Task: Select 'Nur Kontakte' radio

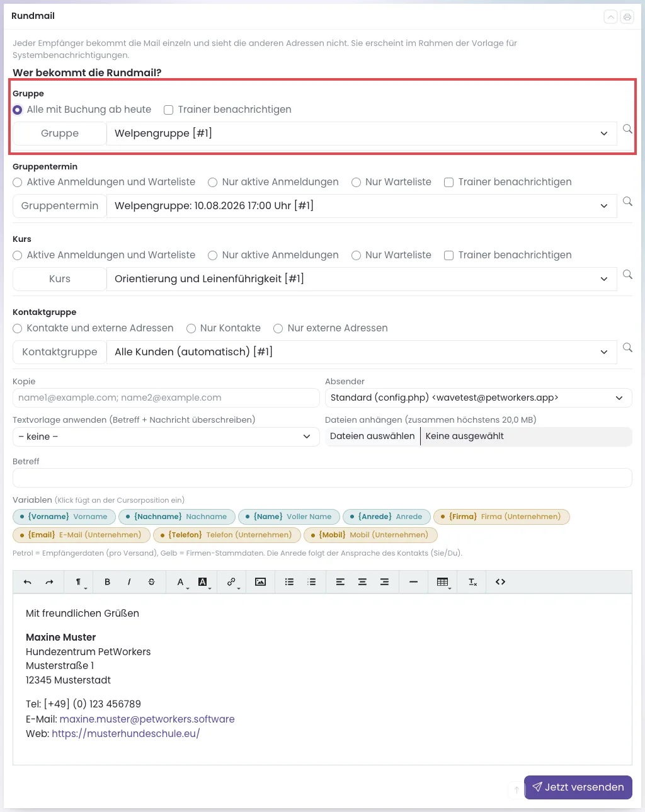Action: [x=191, y=328]
